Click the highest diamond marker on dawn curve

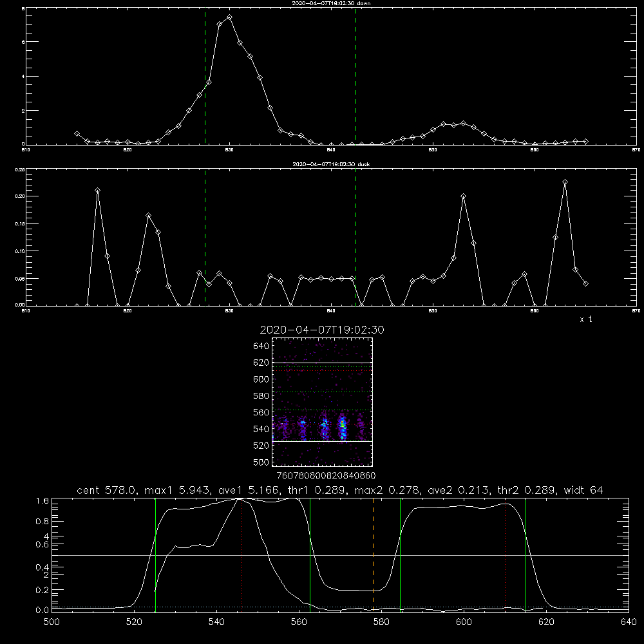point(230,17)
